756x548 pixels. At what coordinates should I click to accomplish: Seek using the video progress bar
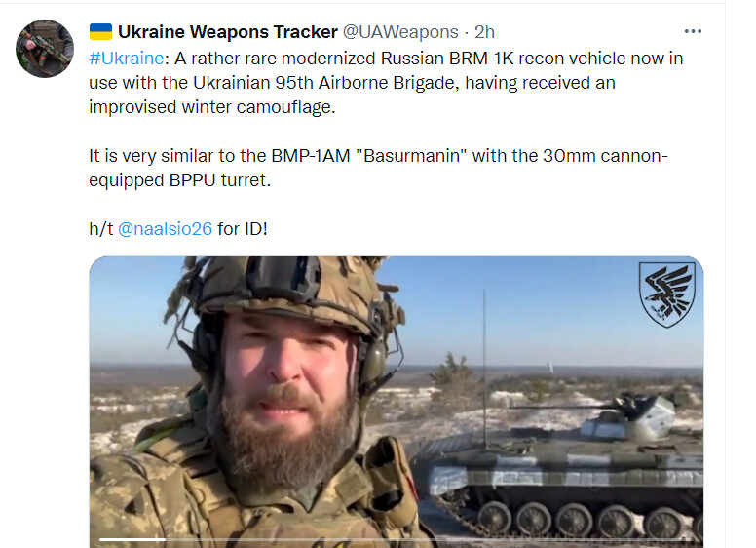click(x=396, y=539)
